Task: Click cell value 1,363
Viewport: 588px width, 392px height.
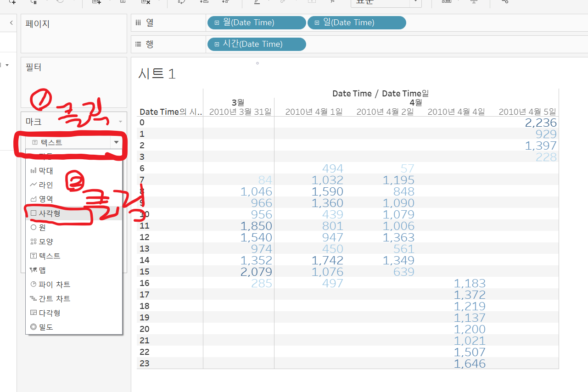Action: [398, 237]
